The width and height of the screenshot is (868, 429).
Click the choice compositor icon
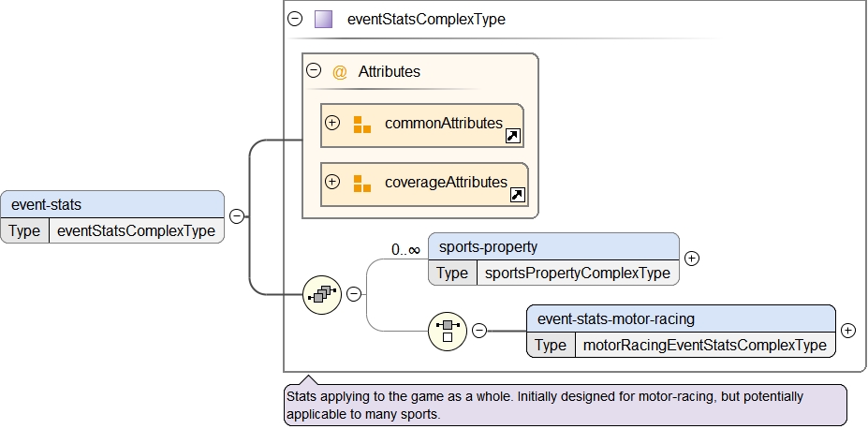pos(448,330)
